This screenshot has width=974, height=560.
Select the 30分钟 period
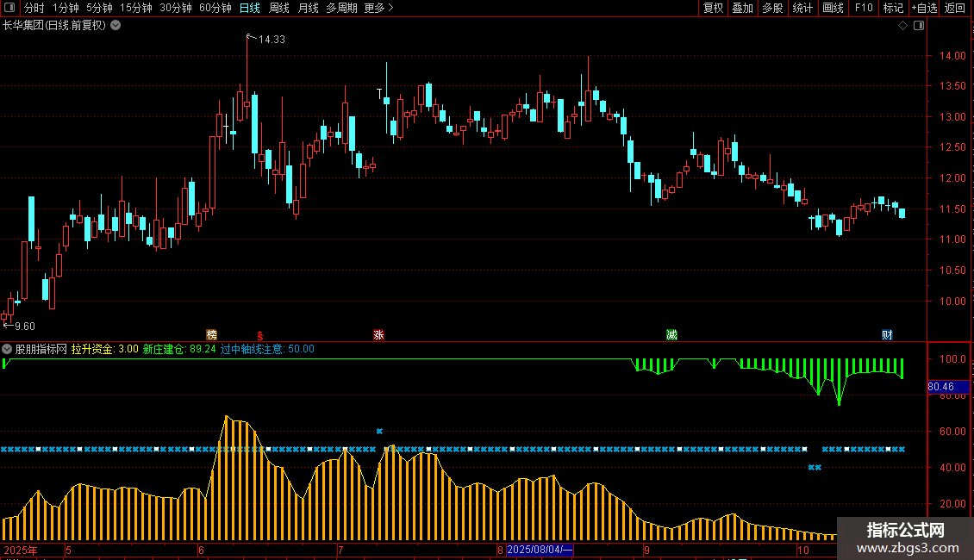176,8
